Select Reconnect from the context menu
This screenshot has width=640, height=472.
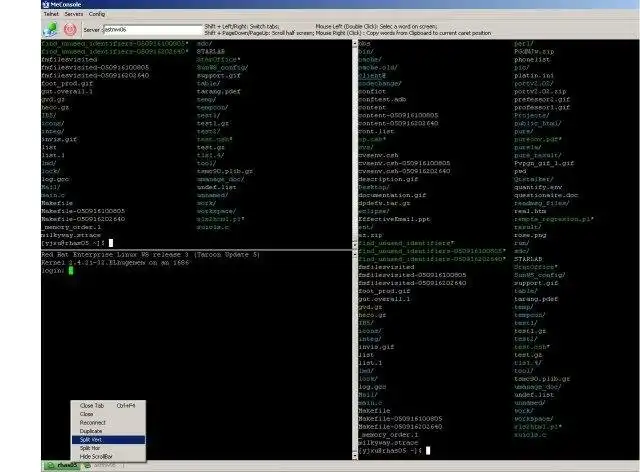tap(108, 423)
